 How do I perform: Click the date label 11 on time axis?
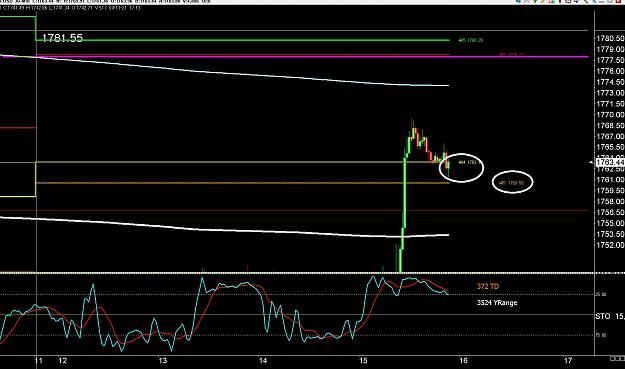click(38, 361)
